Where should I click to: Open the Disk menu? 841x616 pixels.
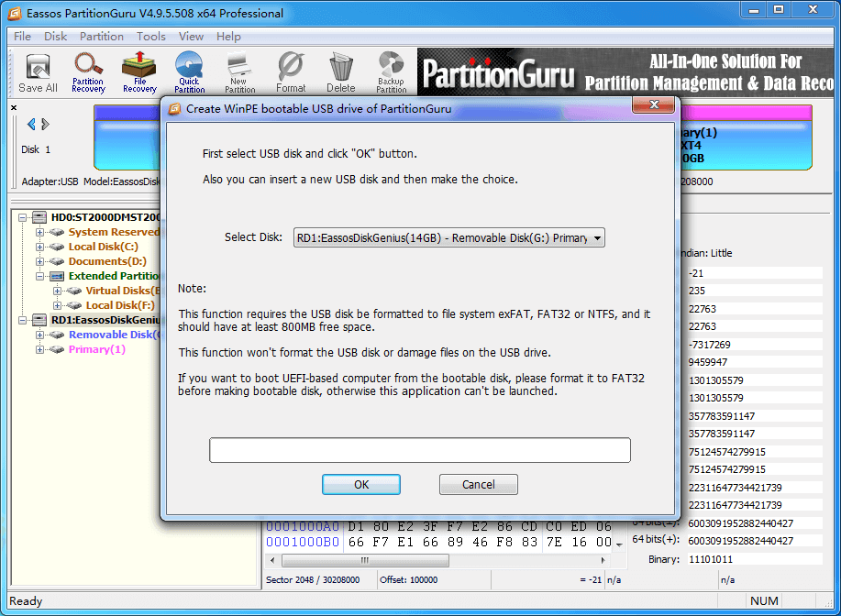coord(55,37)
